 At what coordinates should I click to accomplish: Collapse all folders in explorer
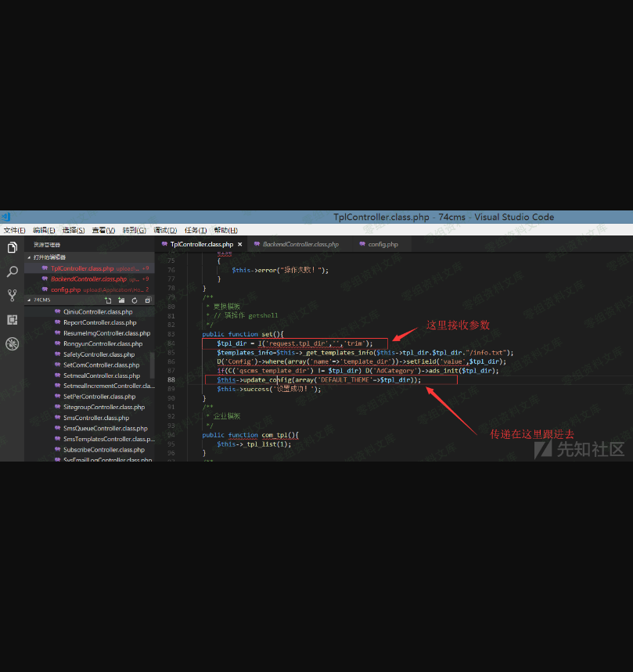147,300
